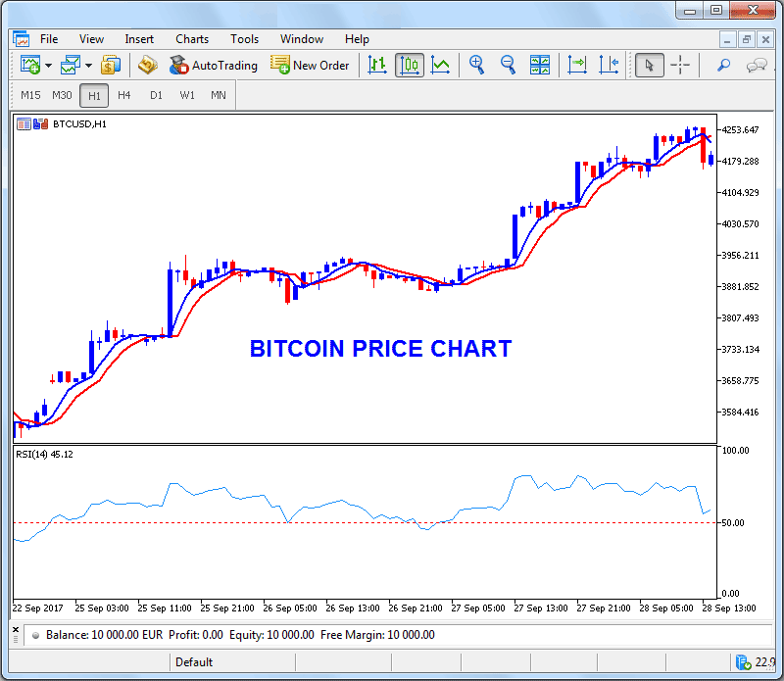The height and width of the screenshot is (681, 784).
Task: Click the BTCUSD,H1 chart label
Action: (x=79, y=124)
